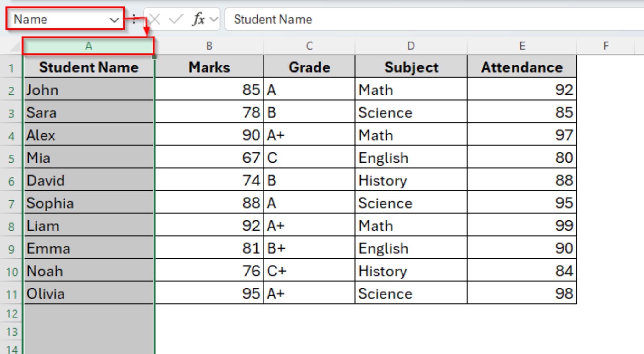Cancel entry using the X icon
The height and width of the screenshot is (354, 644).
coord(154,19)
